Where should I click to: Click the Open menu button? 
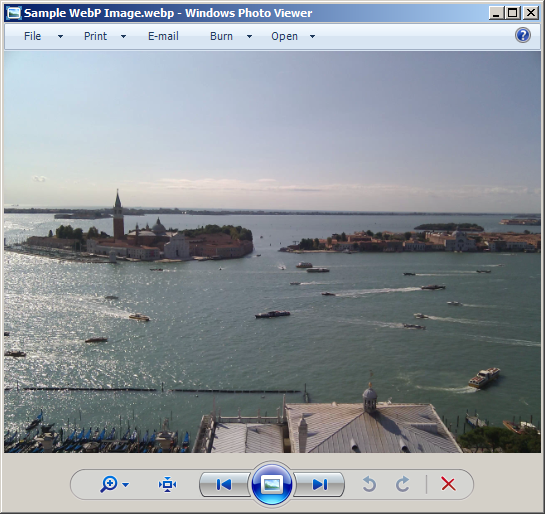[284, 36]
